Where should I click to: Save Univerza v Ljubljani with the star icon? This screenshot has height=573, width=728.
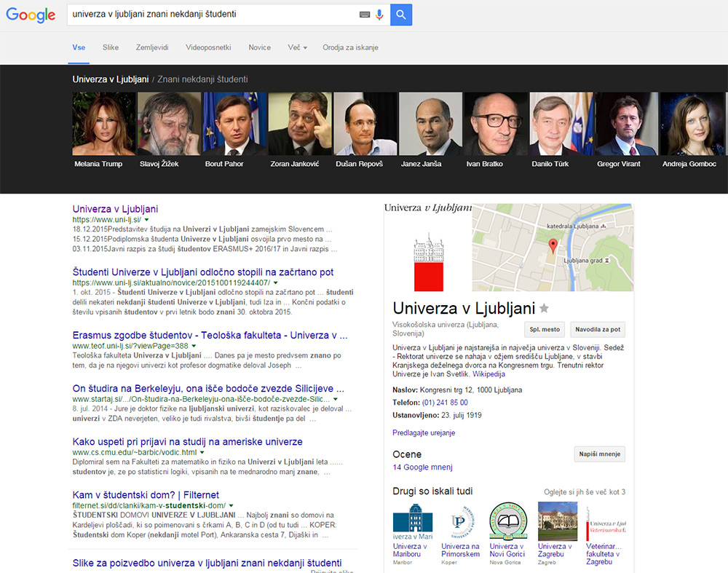point(544,308)
